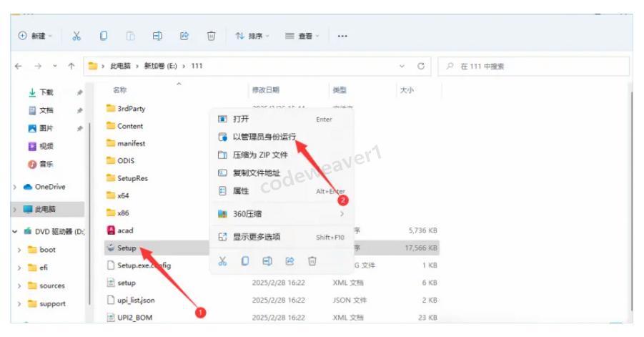Open 视频 (Videos) in the sidebar
The width and height of the screenshot is (644, 337).
coord(41,146)
